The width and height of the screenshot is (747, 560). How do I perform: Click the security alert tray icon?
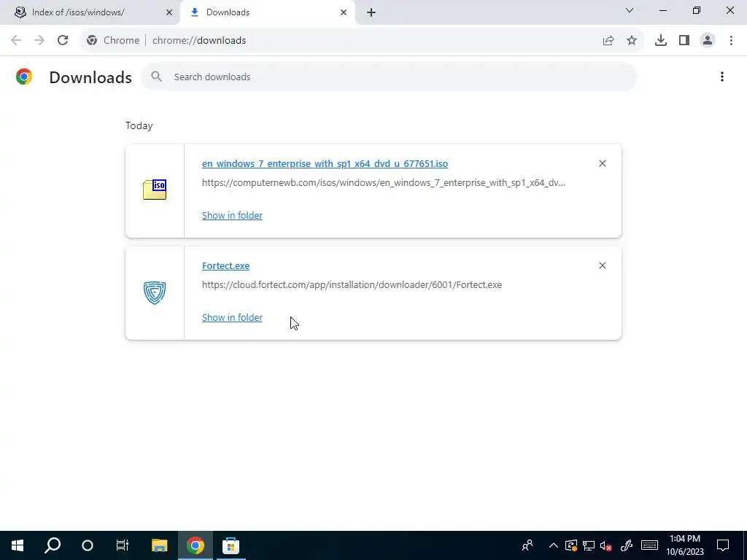(571, 545)
